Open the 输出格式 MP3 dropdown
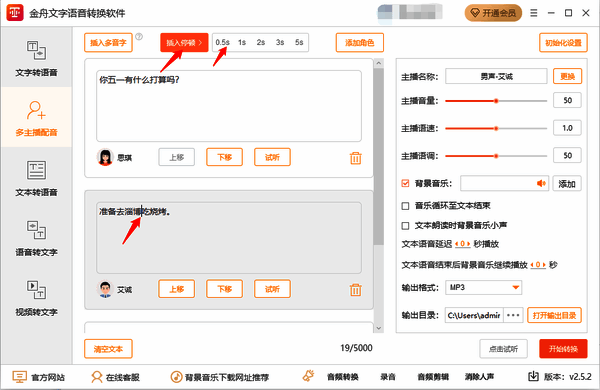This screenshot has width=600, height=390. coord(483,287)
